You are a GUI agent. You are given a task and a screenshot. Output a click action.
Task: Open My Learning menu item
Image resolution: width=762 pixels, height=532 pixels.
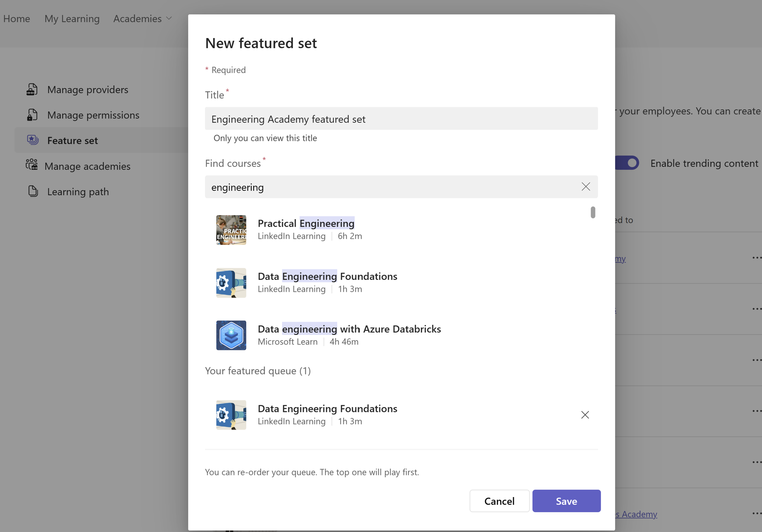click(72, 18)
